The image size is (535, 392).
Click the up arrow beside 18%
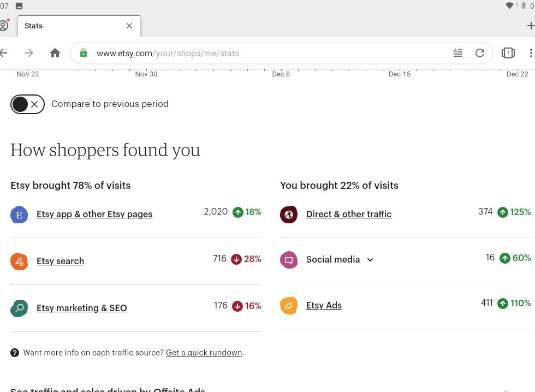pyautogui.click(x=238, y=212)
